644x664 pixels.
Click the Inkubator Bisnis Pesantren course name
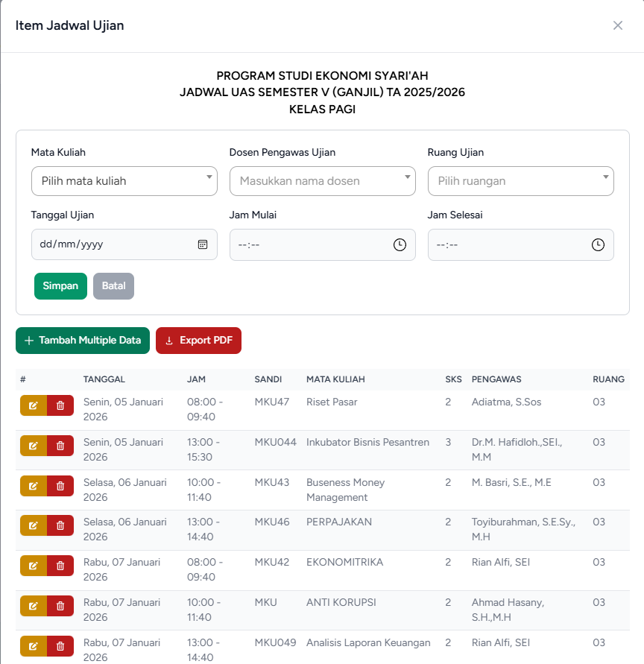pos(367,442)
